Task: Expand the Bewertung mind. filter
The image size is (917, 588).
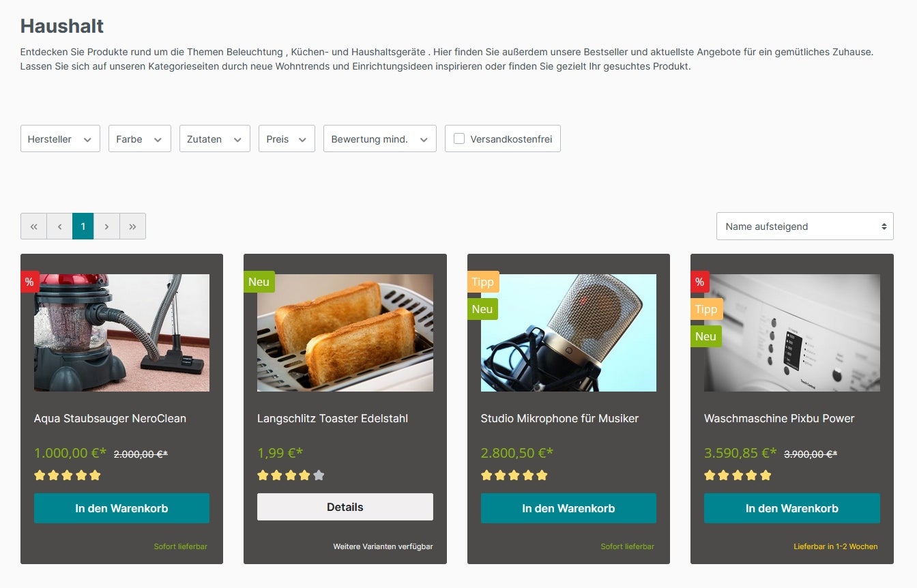Action: coord(379,138)
